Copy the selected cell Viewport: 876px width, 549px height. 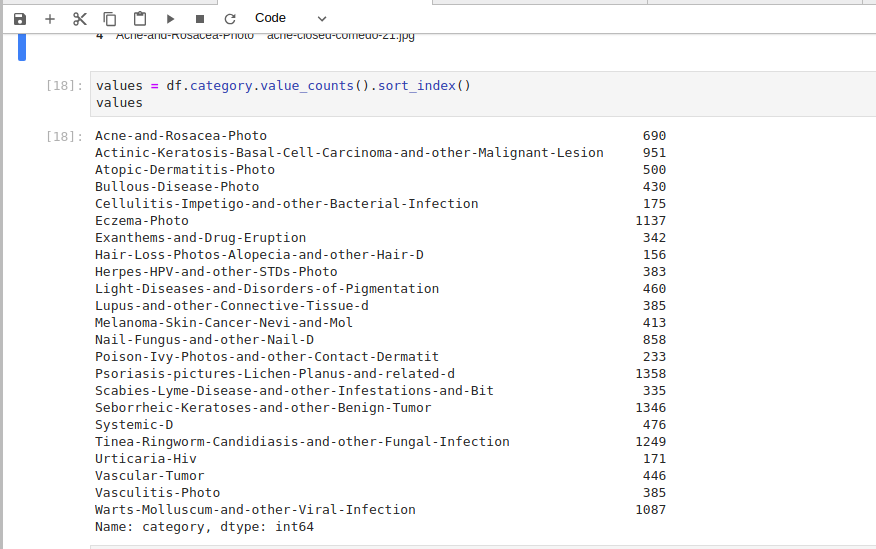point(110,19)
